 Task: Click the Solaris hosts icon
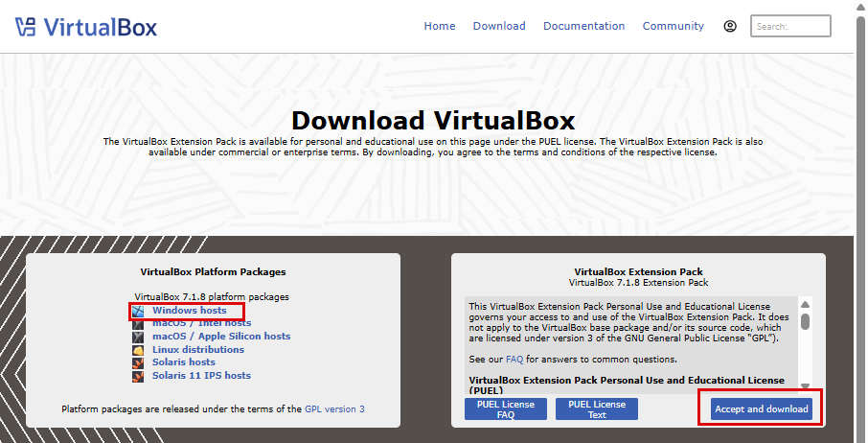(139, 362)
